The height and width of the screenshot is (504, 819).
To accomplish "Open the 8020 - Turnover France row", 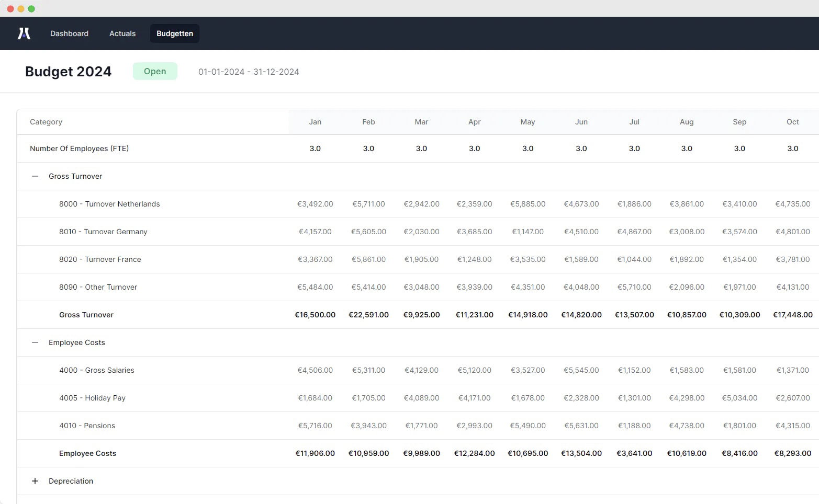I will click(x=418, y=259).
